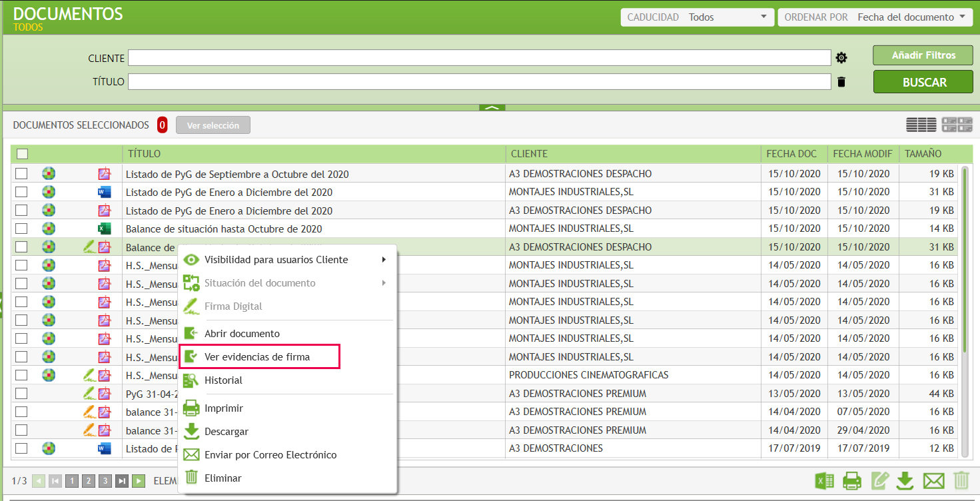
Task: Click the trash bin icon in the bottom toolbar
Action: pos(961,480)
